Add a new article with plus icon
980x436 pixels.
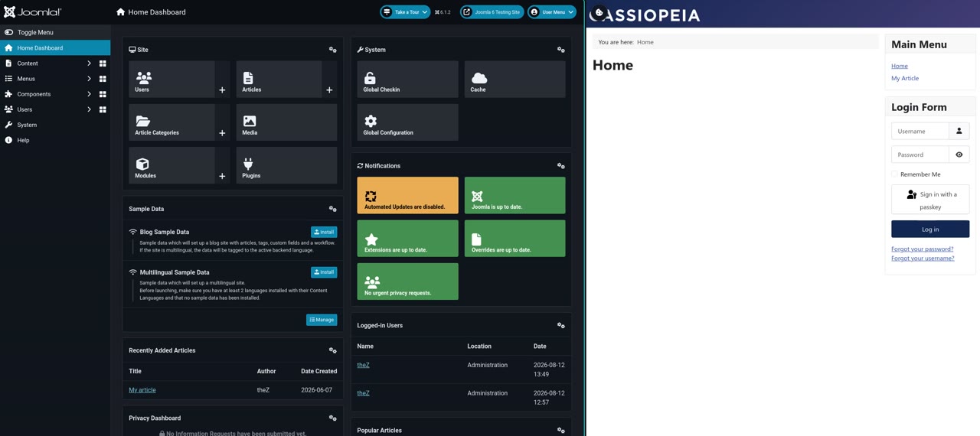pos(329,90)
